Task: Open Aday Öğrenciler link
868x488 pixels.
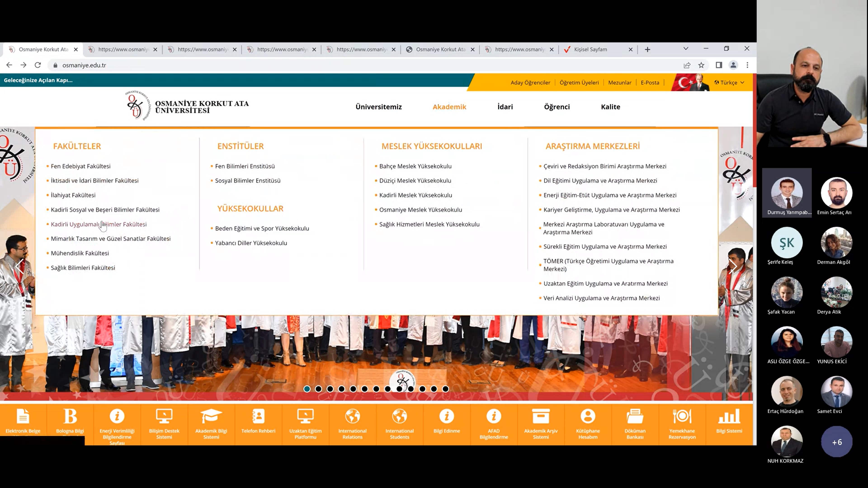Action: click(x=530, y=82)
